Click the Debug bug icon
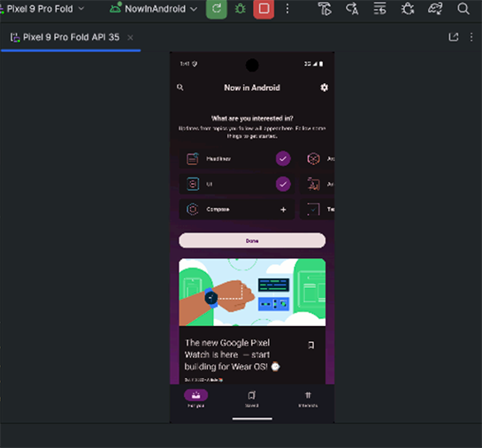 (x=240, y=9)
